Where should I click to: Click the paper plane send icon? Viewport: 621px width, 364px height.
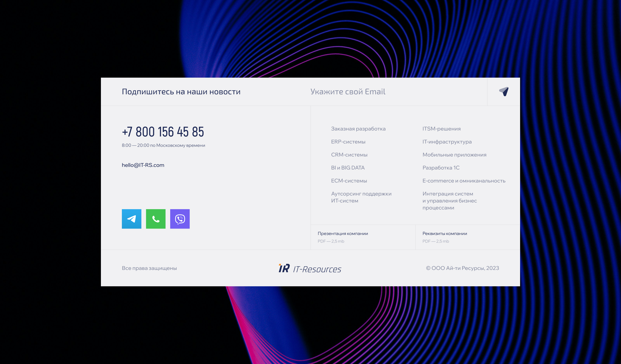(504, 91)
